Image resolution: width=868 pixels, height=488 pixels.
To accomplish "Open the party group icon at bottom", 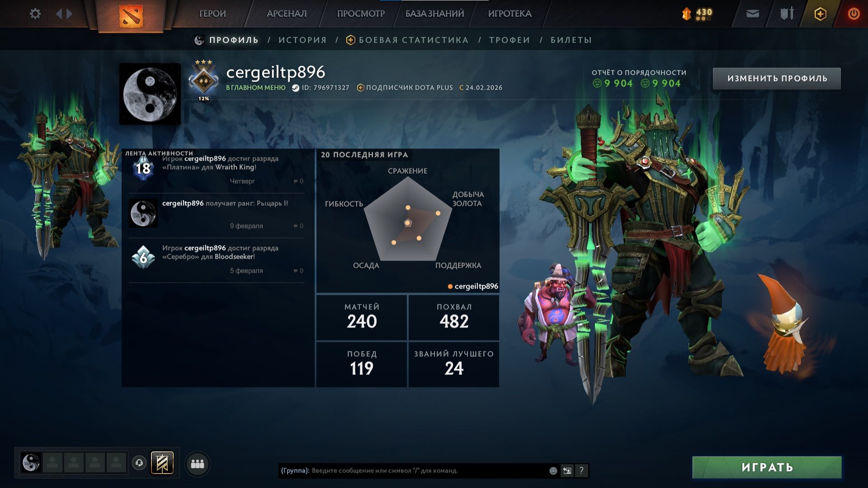I will click(x=198, y=464).
